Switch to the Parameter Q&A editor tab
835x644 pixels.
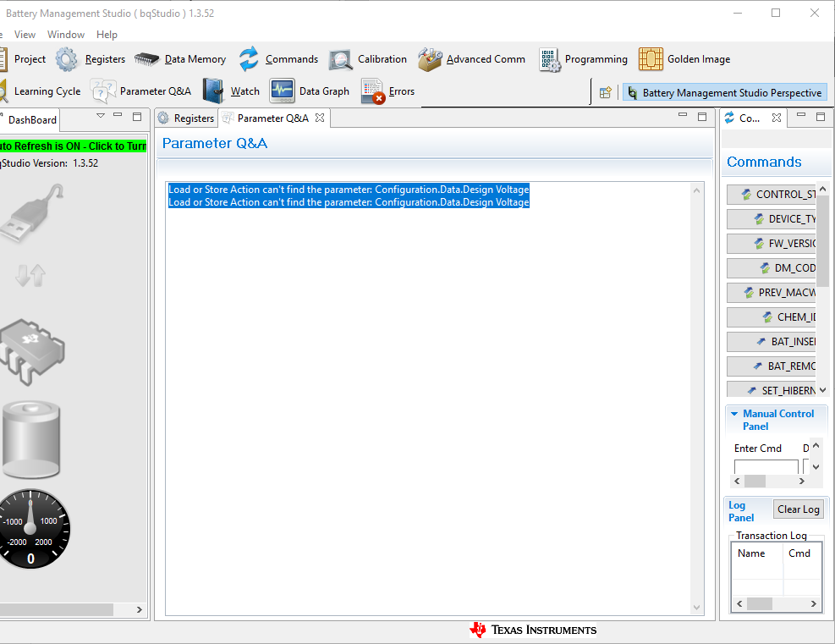point(272,118)
